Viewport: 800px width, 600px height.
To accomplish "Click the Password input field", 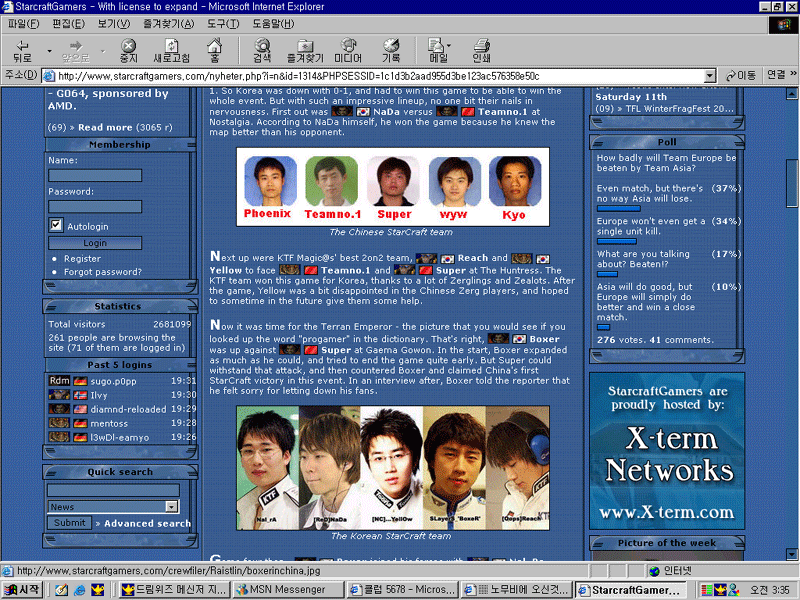I will point(95,207).
